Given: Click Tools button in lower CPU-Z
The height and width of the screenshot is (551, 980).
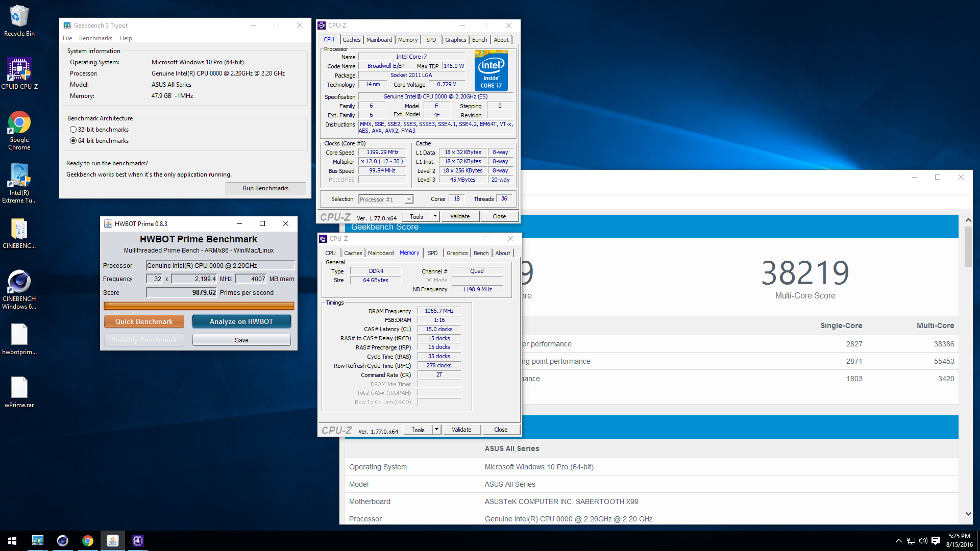Looking at the screenshot, I should (418, 430).
